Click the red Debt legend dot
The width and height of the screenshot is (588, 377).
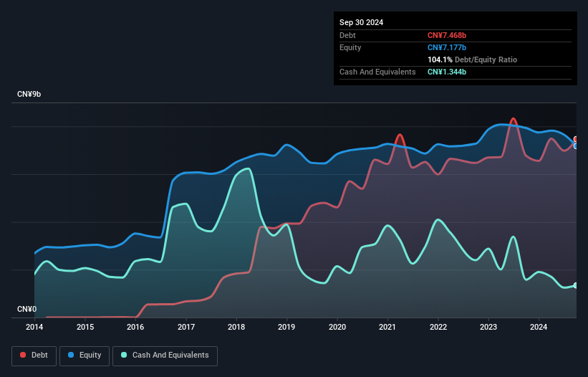[23, 355]
